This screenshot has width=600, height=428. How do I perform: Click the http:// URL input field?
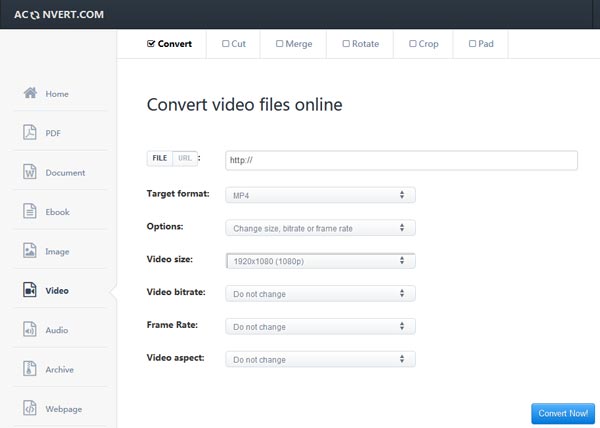(x=401, y=160)
